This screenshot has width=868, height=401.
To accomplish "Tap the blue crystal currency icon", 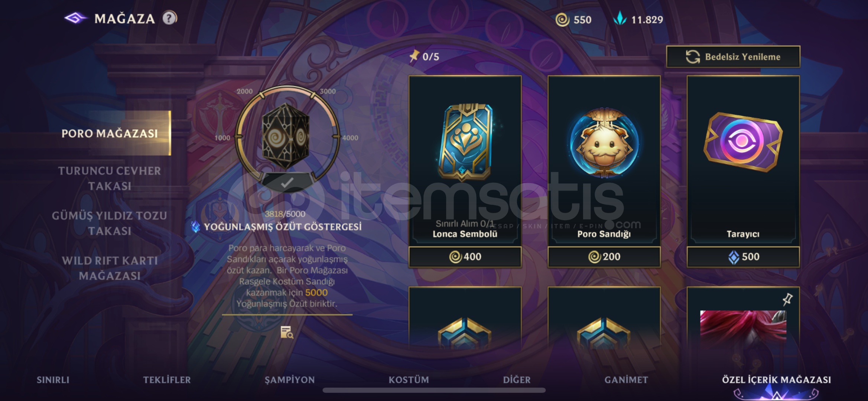I will pyautogui.click(x=620, y=19).
